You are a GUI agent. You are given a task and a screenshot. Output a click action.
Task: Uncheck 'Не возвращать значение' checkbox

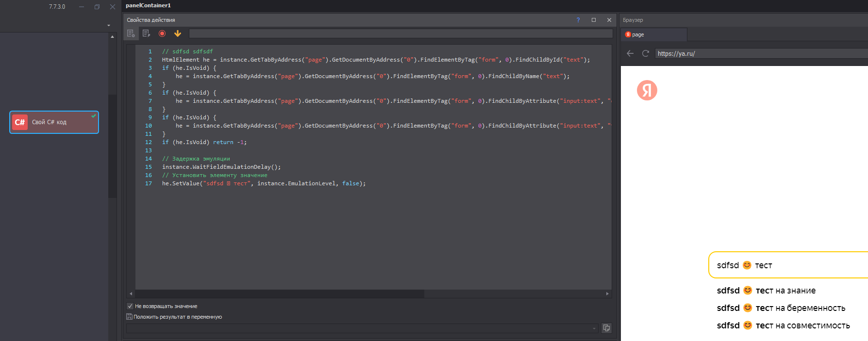(130, 306)
